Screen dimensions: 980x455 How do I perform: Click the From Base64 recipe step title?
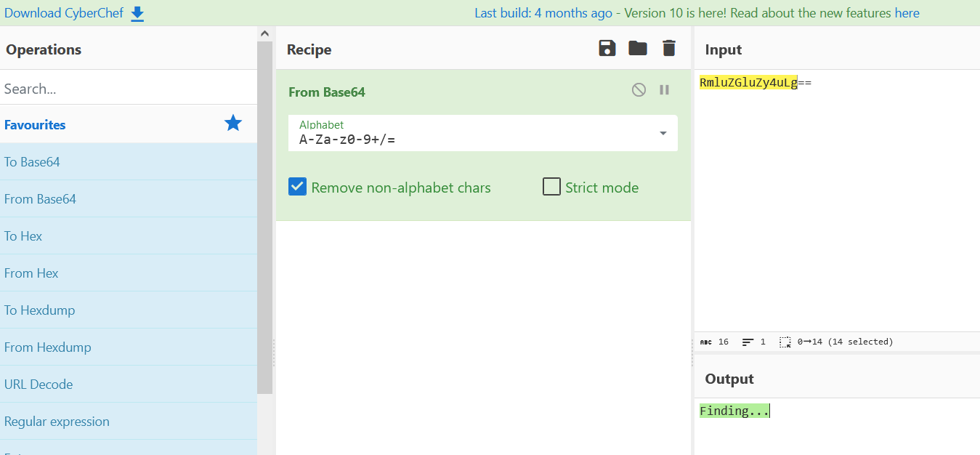327,92
